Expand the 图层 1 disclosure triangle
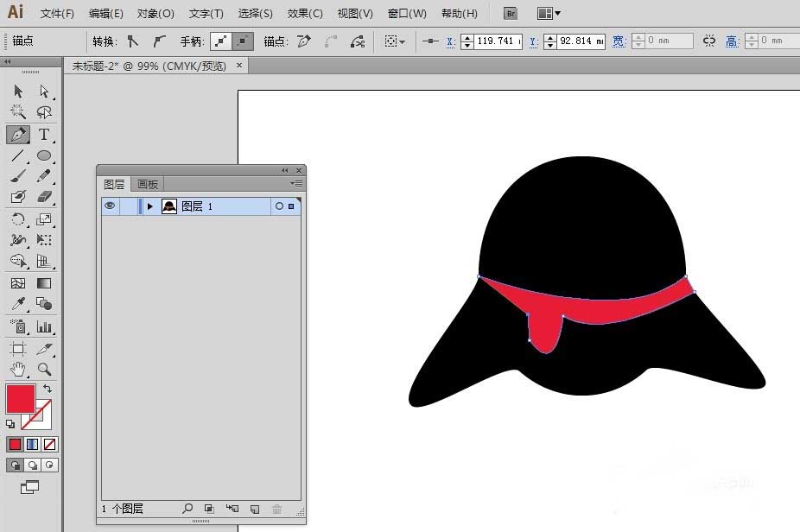 pyautogui.click(x=150, y=206)
